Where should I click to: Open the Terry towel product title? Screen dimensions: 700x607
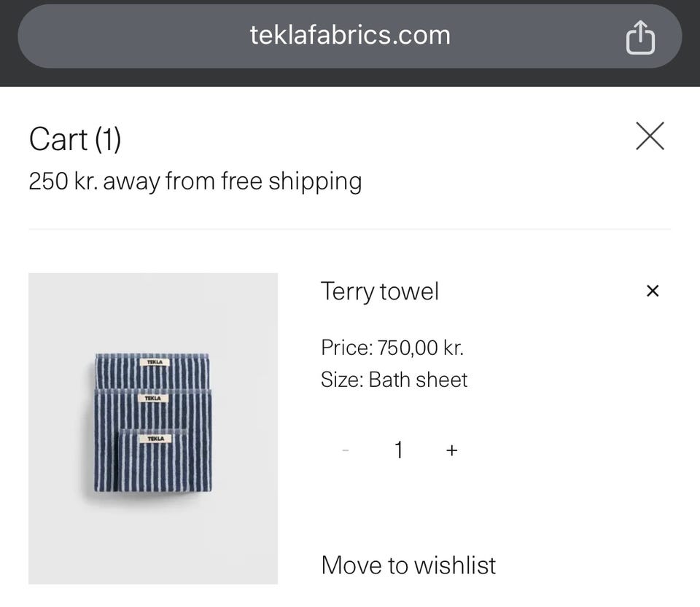tap(379, 291)
